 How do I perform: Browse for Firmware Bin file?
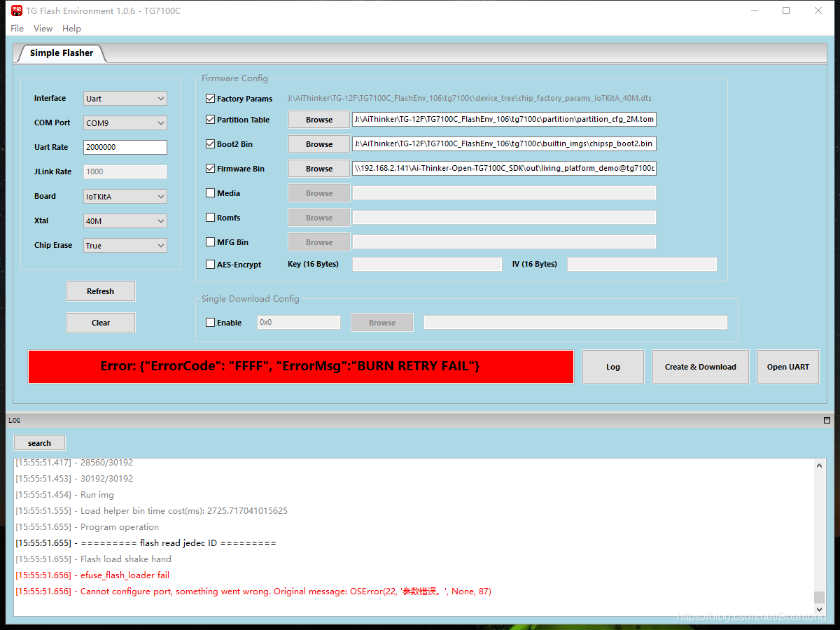click(x=319, y=169)
